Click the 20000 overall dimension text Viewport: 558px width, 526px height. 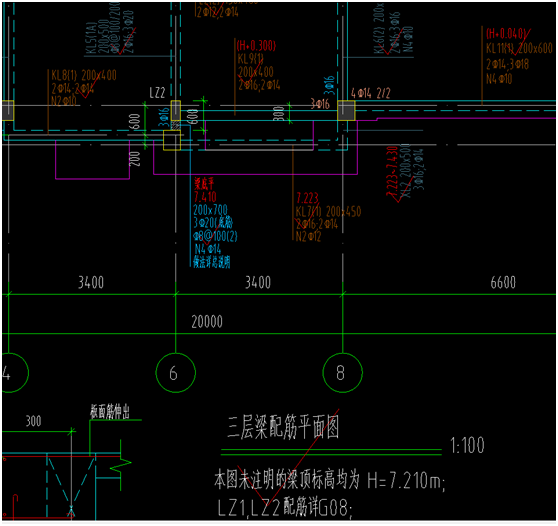click(x=207, y=322)
